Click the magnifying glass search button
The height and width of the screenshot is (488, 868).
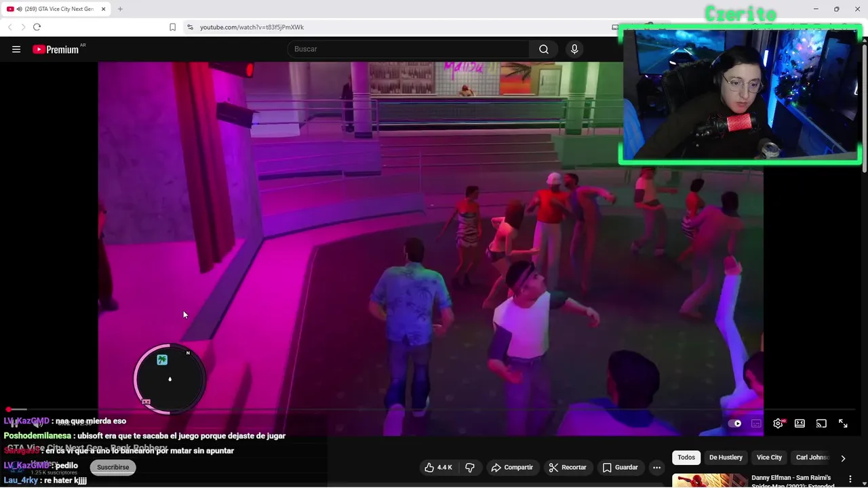coord(544,49)
